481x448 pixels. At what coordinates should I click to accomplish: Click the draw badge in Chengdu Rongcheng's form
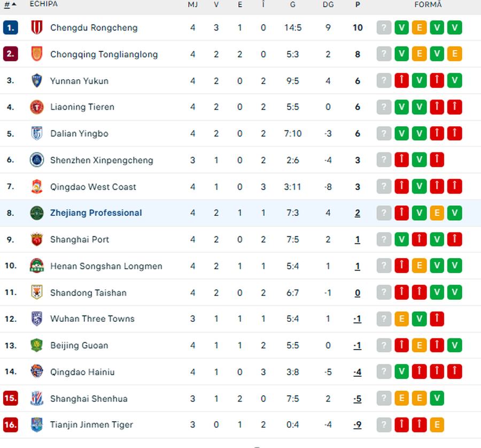[420, 28]
